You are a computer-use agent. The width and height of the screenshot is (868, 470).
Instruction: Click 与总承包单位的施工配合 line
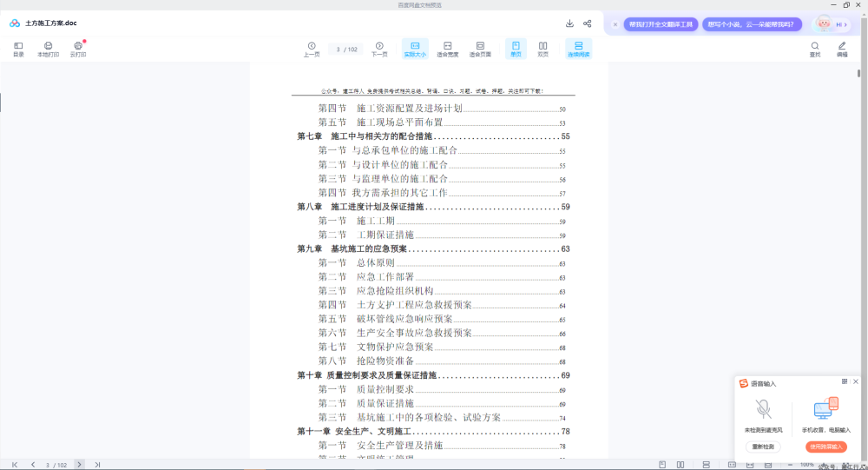(x=442, y=151)
